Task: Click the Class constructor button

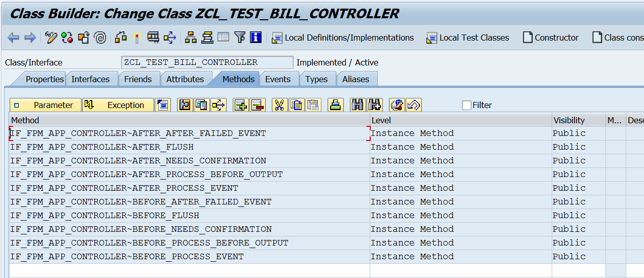Action: coord(618,38)
